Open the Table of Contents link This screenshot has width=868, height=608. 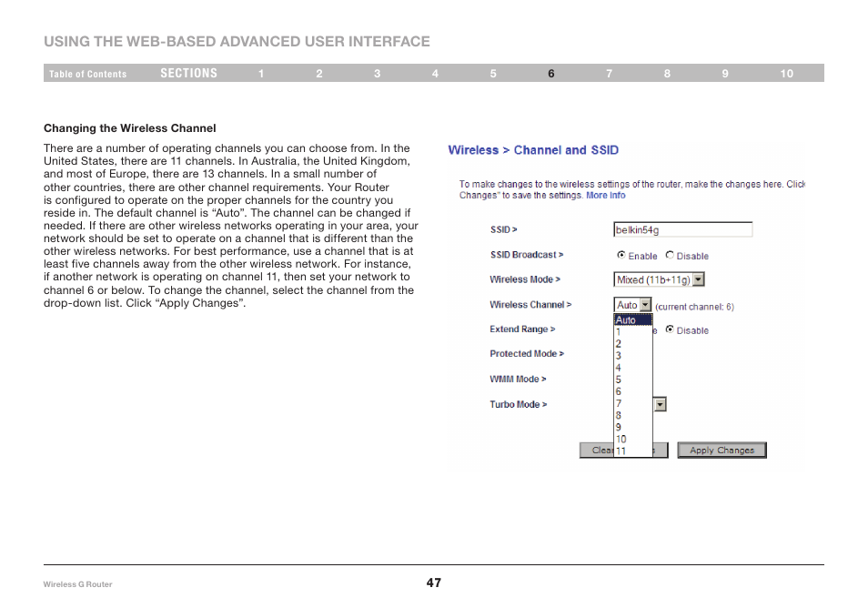[87, 74]
